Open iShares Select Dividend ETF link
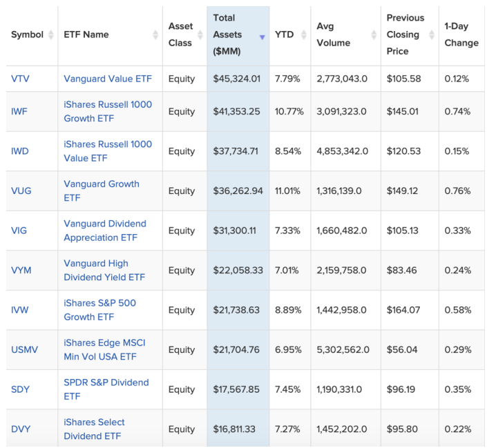This screenshot has width=487, height=448. [94, 429]
